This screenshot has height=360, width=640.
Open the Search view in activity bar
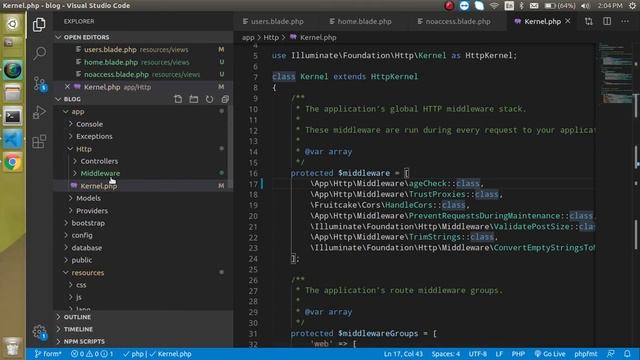point(39,53)
